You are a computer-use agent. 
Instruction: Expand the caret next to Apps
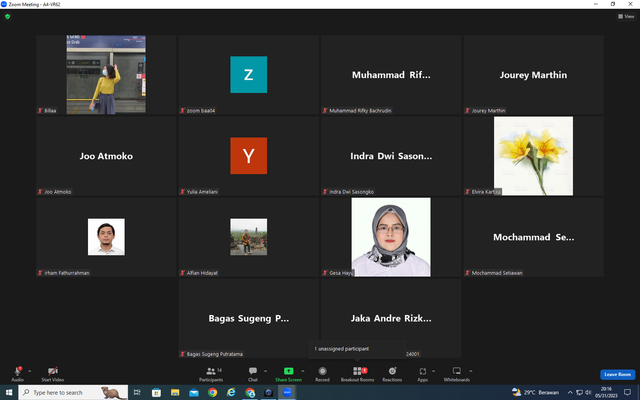(433, 371)
